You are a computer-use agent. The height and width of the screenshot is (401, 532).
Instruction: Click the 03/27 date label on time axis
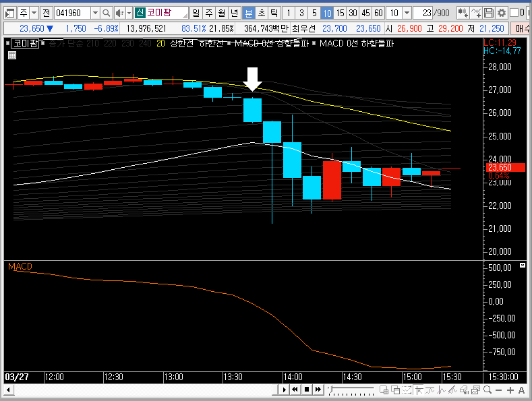[x=17, y=377]
